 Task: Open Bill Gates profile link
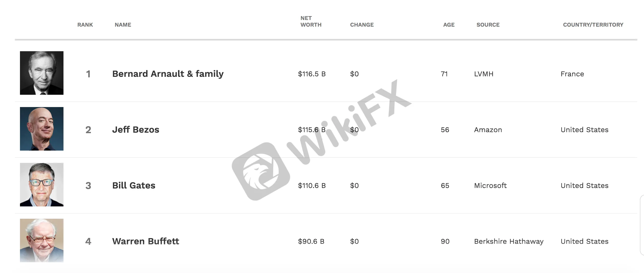134,185
